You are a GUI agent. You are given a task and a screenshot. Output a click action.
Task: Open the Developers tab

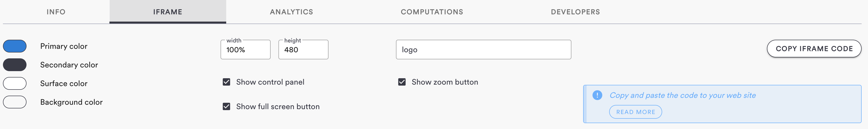[x=575, y=12]
